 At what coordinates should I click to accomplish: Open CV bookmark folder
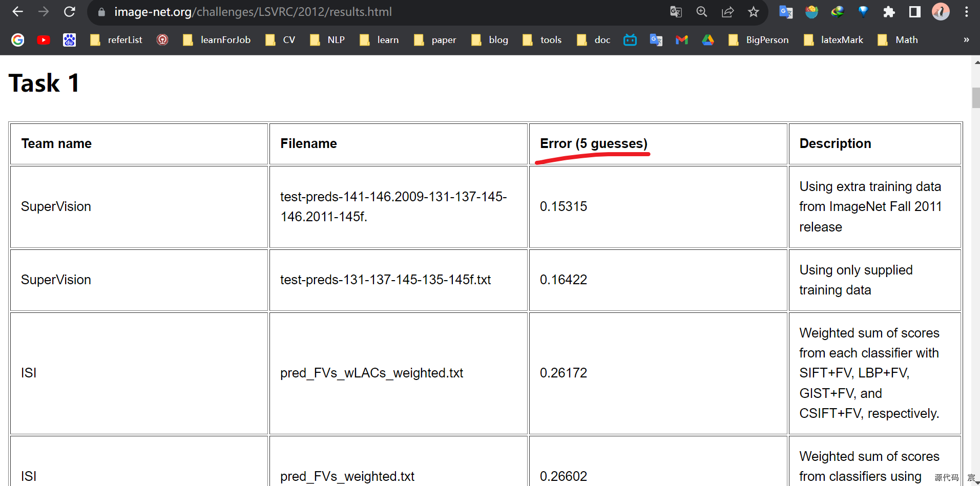(x=280, y=40)
